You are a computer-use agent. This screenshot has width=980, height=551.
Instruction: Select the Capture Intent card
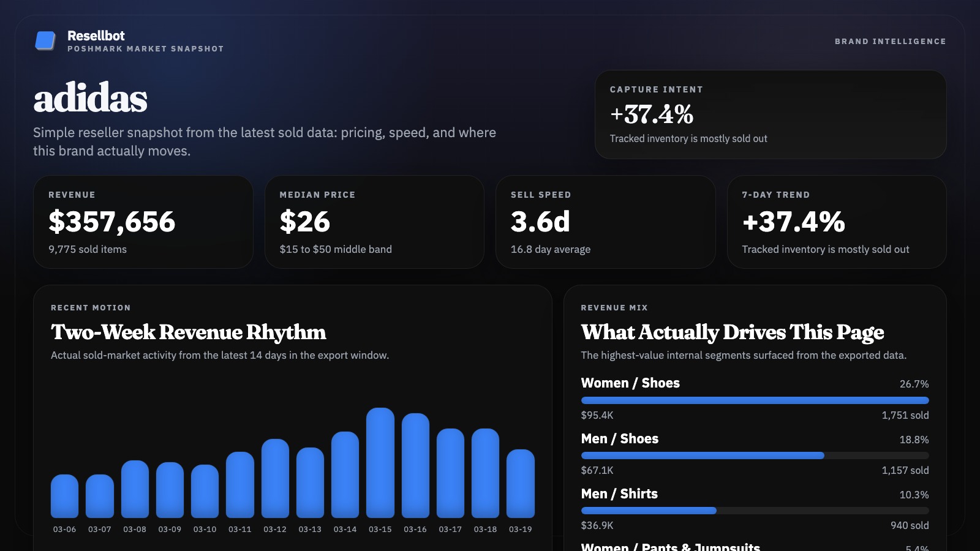(x=770, y=114)
